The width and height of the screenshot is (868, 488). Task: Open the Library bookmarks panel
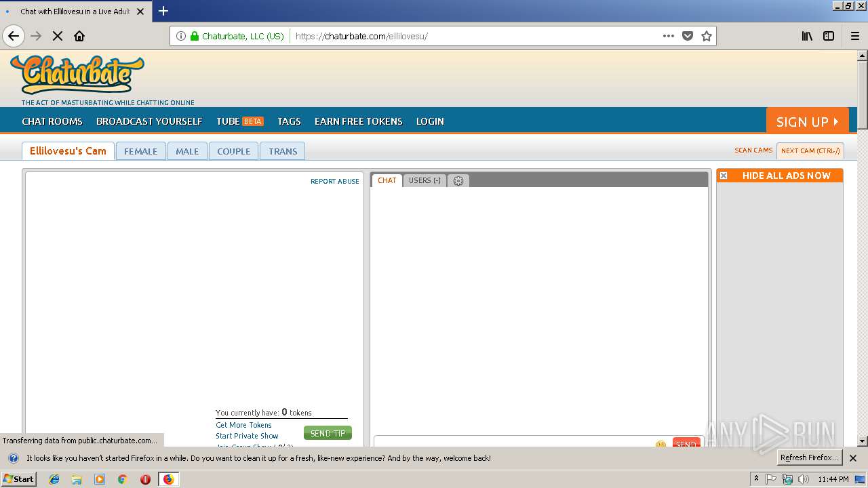pos(807,36)
